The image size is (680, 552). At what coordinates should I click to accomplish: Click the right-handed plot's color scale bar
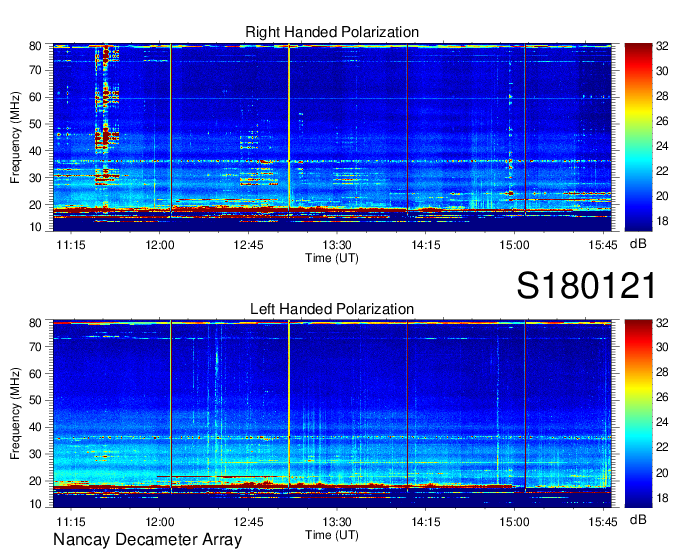coord(638,137)
